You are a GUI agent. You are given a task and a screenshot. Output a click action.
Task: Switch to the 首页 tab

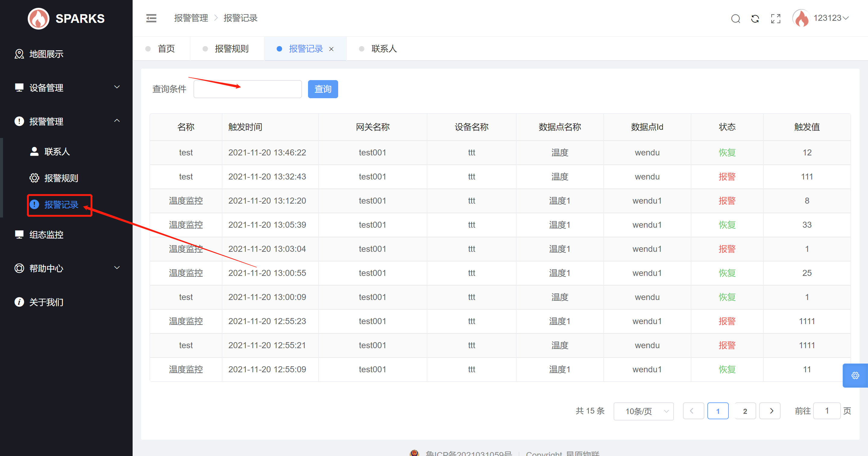click(x=161, y=49)
